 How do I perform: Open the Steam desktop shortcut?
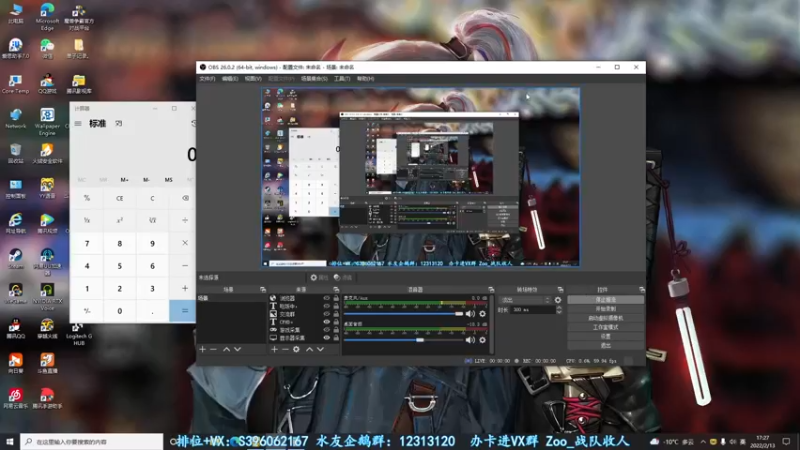click(x=15, y=258)
